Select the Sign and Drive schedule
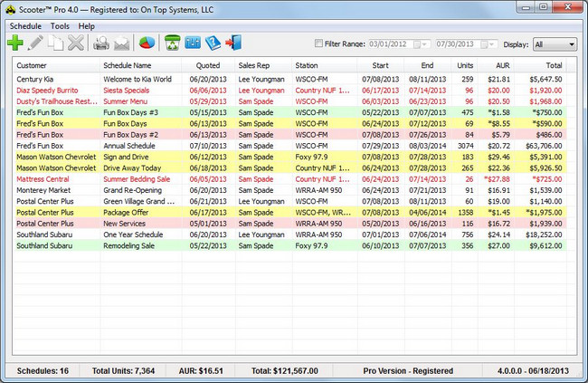The image size is (588, 383). pos(289,157)
